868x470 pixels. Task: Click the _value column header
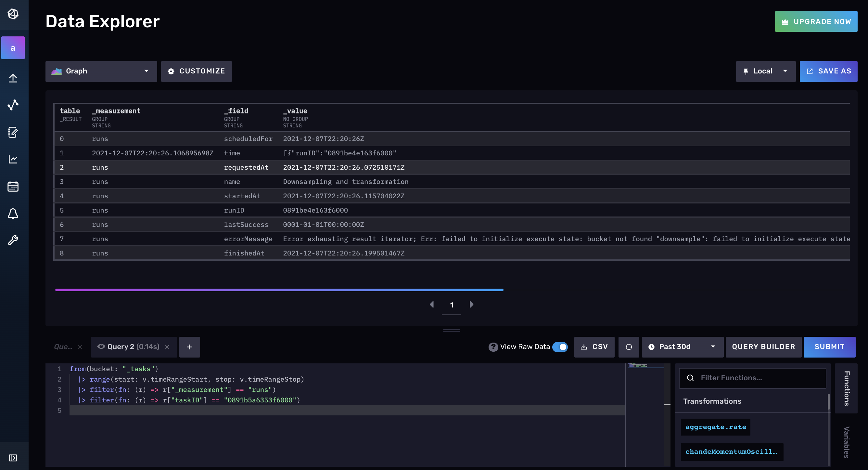click(x=295, y=111)
